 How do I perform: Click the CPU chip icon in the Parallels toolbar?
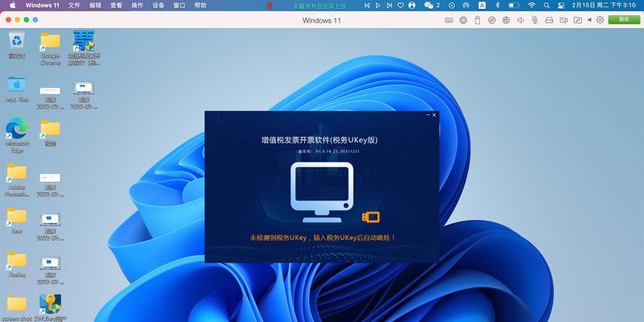click(464, 20)
